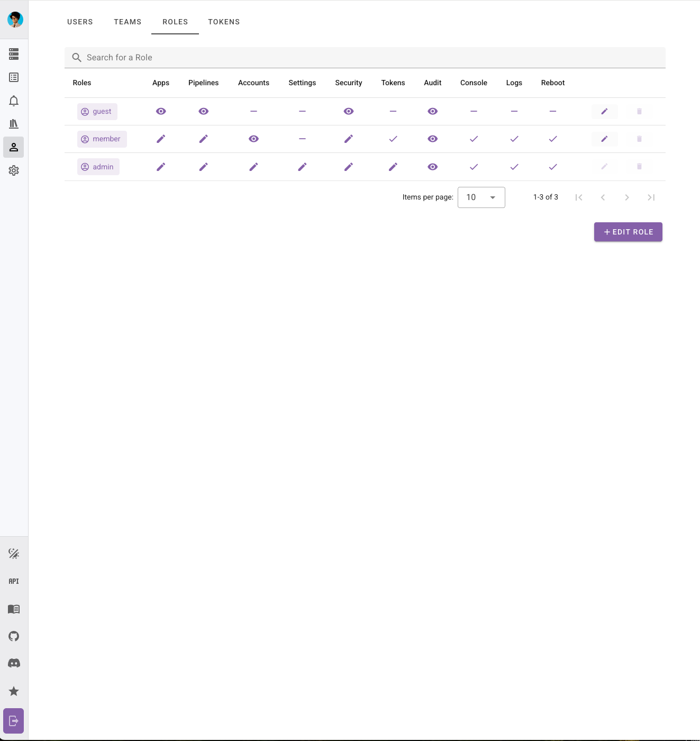700x741 pixels.
Task: Open the documentation book icon
Action: pyautogui.click(x=14, y=609)
